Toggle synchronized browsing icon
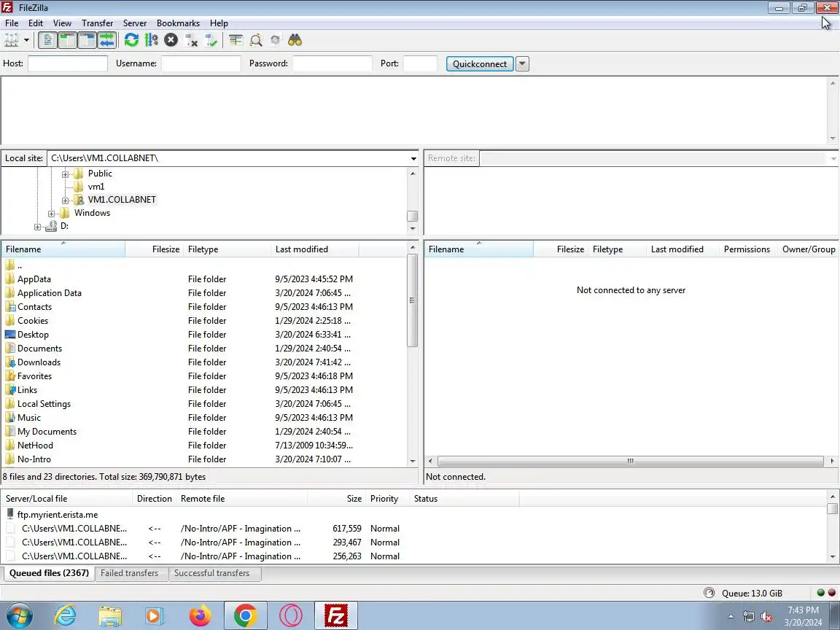 click(x=276, y=40)
